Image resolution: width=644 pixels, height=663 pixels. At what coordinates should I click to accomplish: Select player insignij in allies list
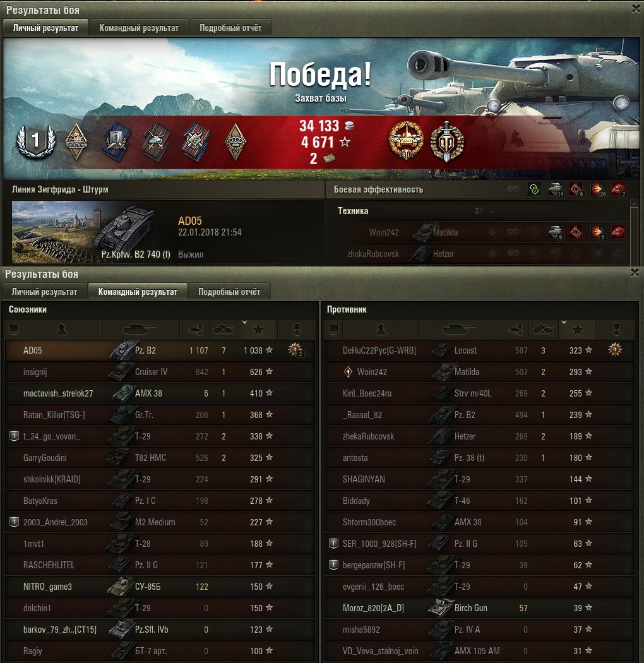pyautogui.click(x=160, y=372)
